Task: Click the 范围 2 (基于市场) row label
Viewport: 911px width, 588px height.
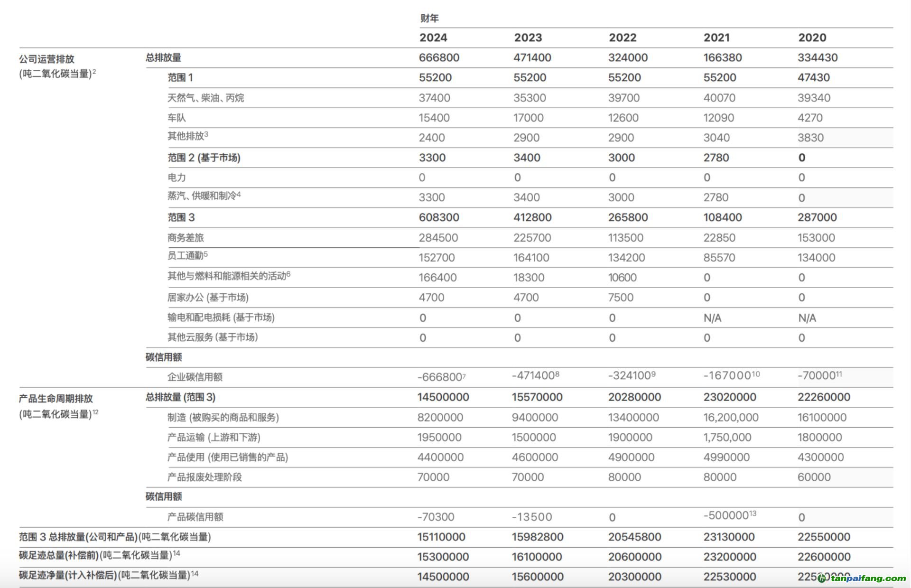Action: (204, 158)
